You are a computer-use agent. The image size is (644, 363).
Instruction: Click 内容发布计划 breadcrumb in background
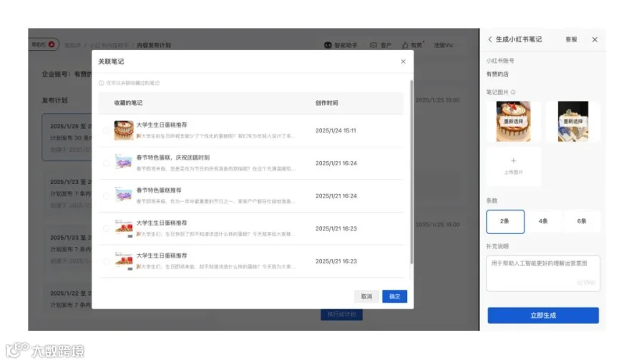pyautogui.click(x=154, y=45)
